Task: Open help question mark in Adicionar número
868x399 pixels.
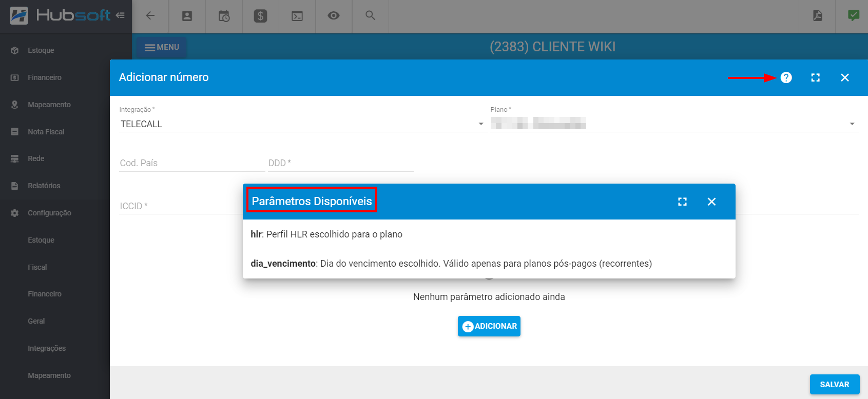Action: pyautogui.click(x=786, y=77)
